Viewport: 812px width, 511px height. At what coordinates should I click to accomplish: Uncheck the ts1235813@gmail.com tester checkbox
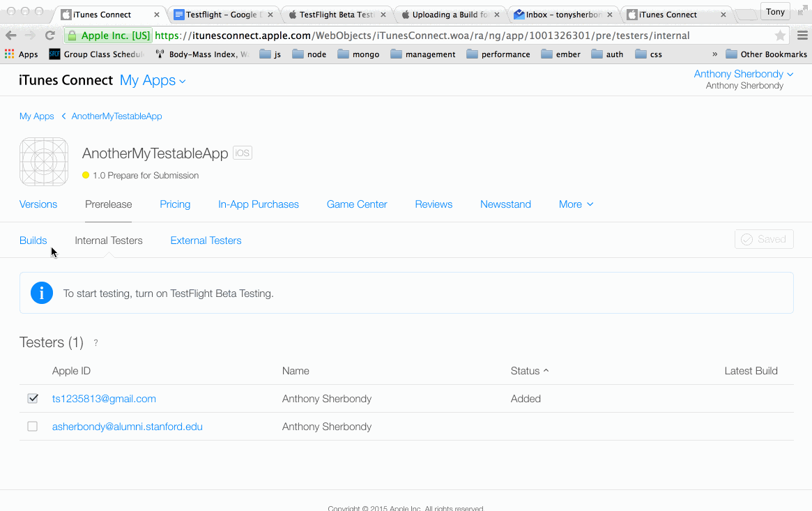click(33, 398)
